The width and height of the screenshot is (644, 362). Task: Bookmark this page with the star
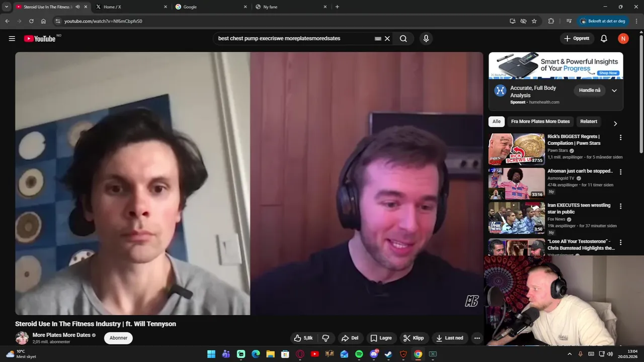(x=534, y=21)
